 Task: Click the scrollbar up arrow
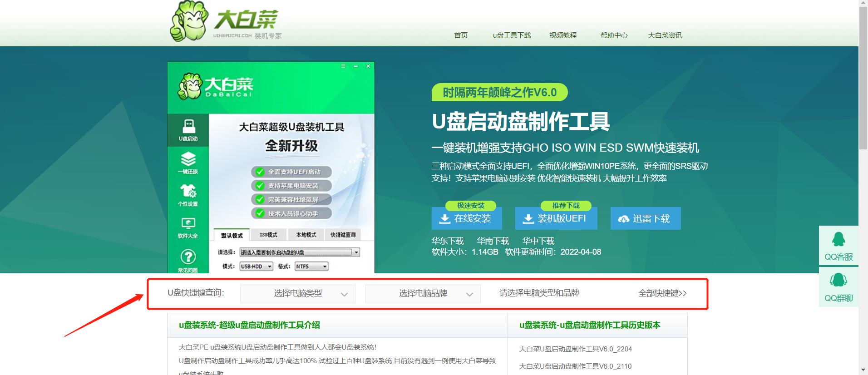[x=863, y=3]
